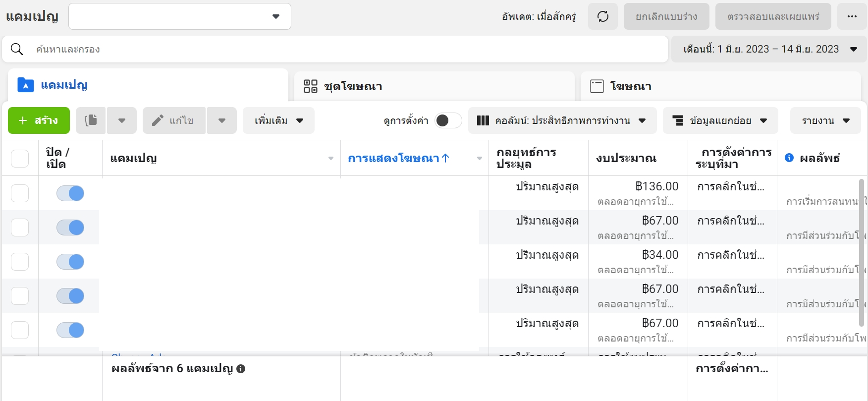Click the refresh data icon
Image resolution: width=868 pixels, height=401 pixels.
pos(602,16)
